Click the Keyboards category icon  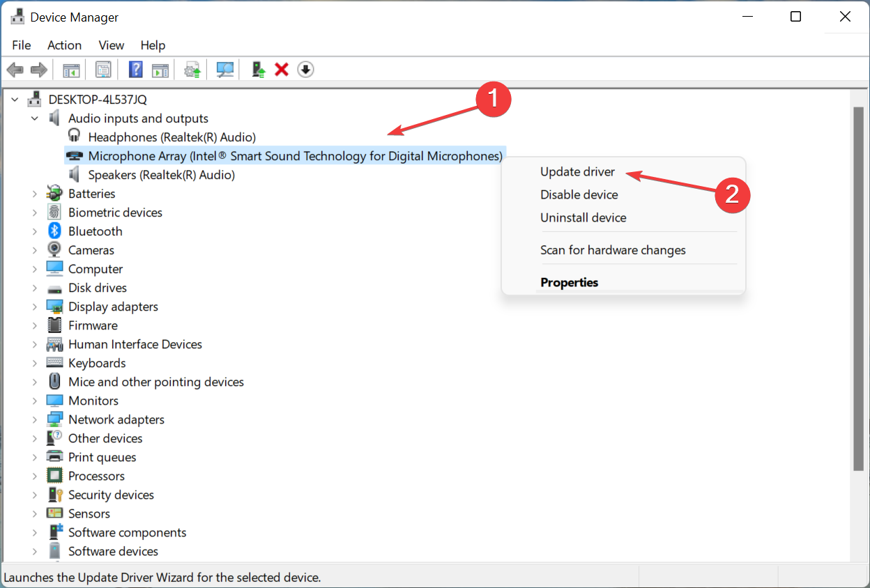(54, 363)
